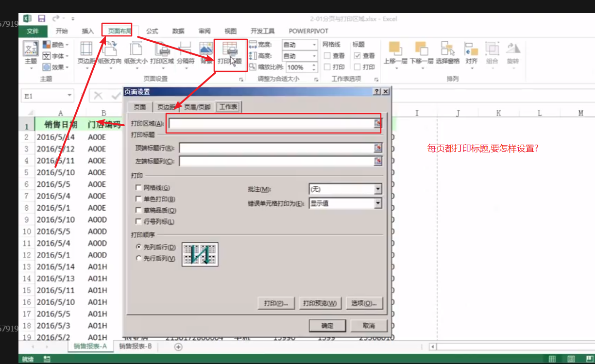Open the 宽度 width dropdown
The height and width of the screenshot is (364, 595).
pyautogui.click(x=314, y=45)
